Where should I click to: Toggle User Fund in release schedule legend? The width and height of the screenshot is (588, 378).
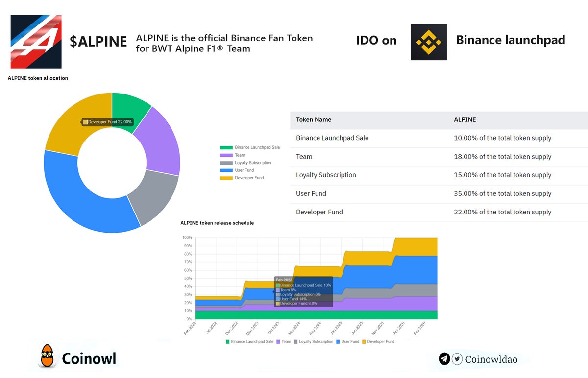pos(347,341)
